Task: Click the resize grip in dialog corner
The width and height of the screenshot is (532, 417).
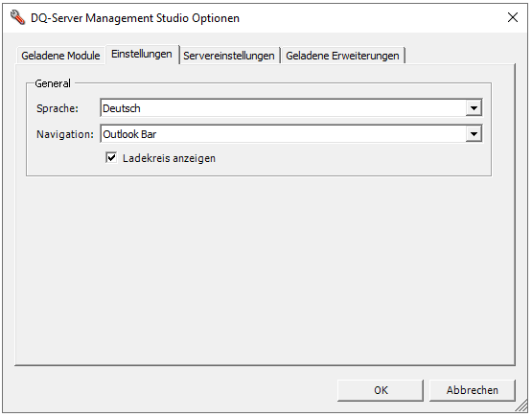Action: click(520, 405)
